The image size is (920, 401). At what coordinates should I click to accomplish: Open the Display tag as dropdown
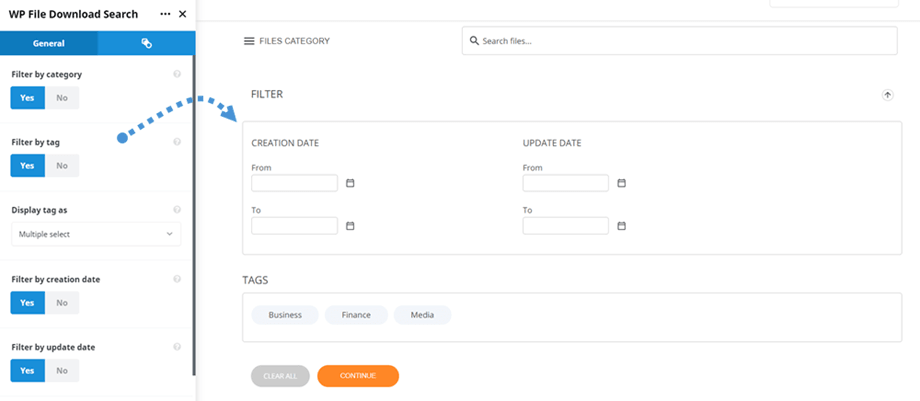pyautogui.click(x=96, y=234)
